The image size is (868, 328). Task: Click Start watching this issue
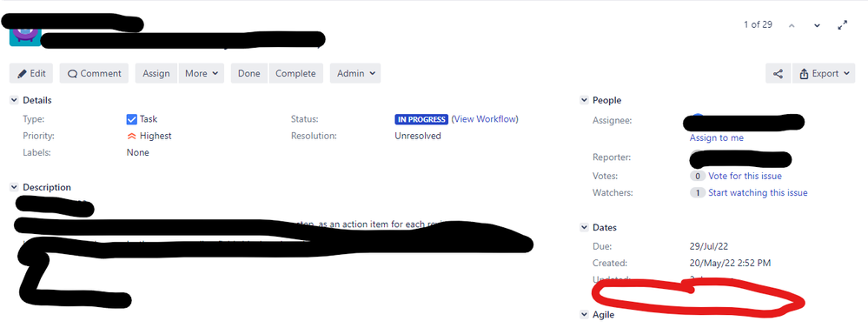(x=758, y=193)
